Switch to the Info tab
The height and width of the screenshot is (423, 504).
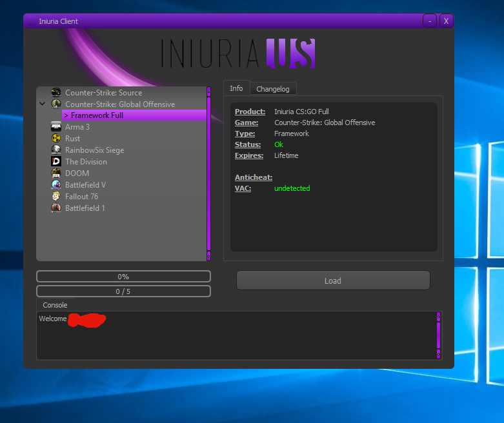click(236, 88)
